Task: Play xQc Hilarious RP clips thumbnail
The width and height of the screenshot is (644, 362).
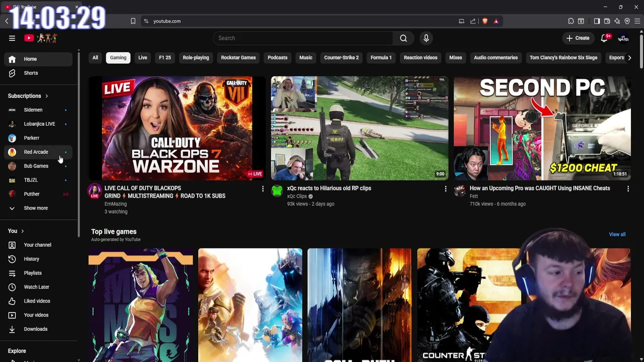Action: 360,128
